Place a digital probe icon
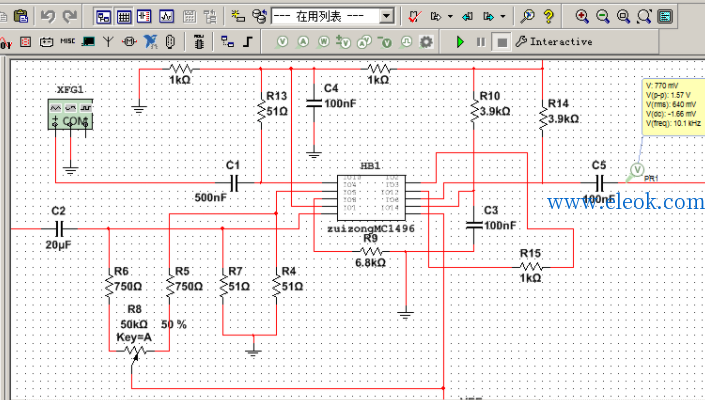Screen dimensions: 705x400 [x=406, y=42]
